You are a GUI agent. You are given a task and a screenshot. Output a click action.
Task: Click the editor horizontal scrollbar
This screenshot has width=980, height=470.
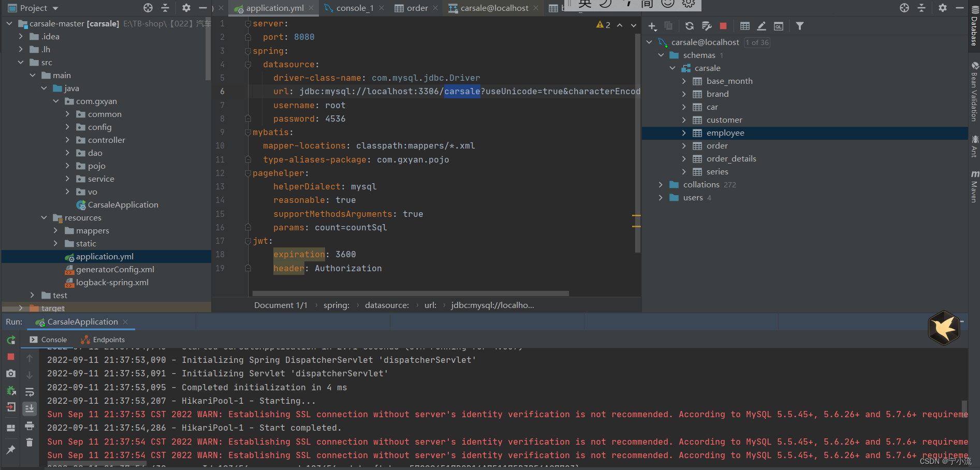point(411,293)
